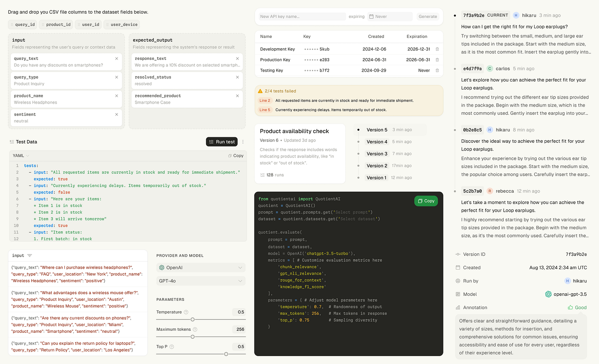Remove the recommended_product field mapping
This screenshot has height=364, width=599.
(238, 96)
